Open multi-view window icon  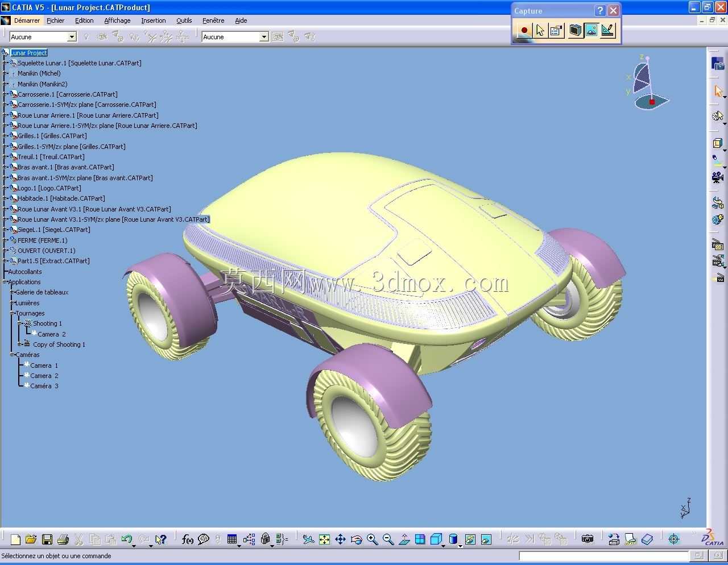pos(420,539)
